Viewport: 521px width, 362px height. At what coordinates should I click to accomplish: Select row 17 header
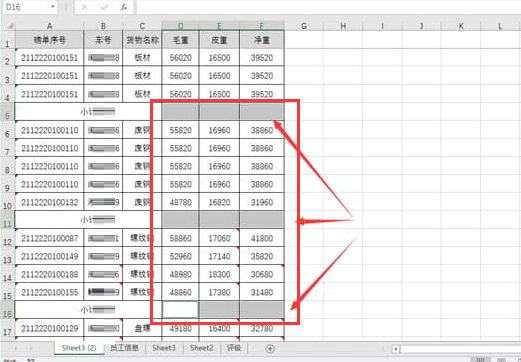(x=8, y=328)
